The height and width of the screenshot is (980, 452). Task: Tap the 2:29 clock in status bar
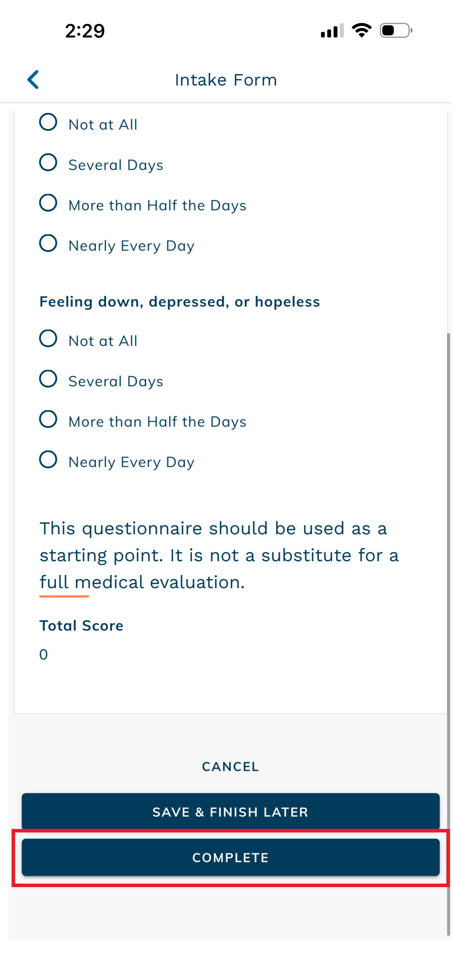[x=85, y=31]
